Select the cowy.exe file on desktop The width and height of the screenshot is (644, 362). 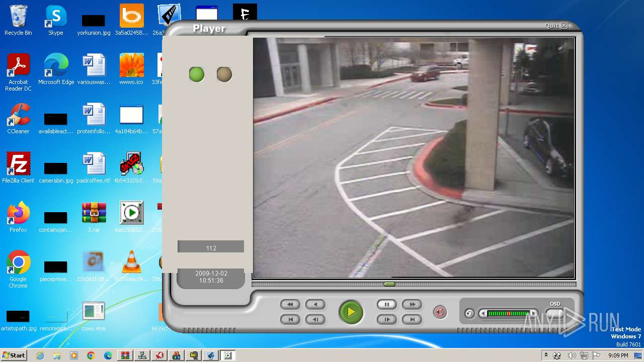[x=94, y=316]
